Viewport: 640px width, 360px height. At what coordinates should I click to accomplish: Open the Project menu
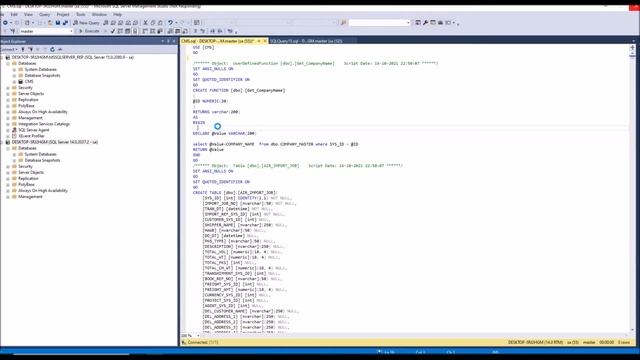63,14
